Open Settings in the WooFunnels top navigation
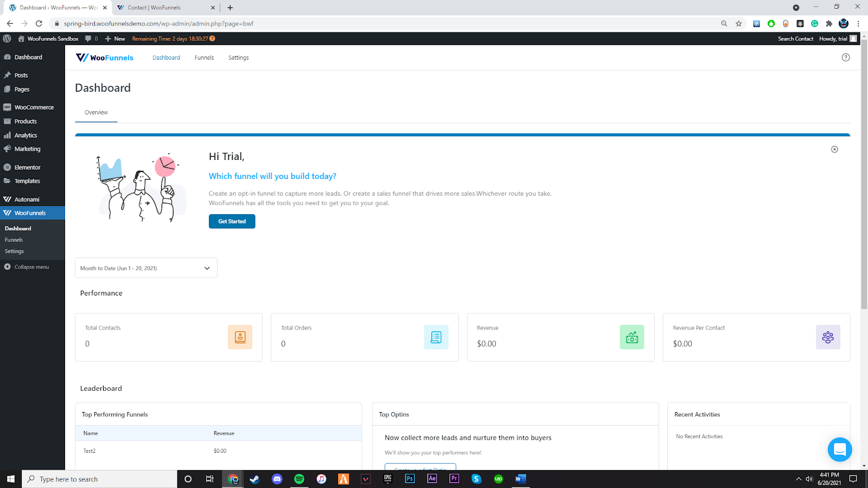Image resolution: width=868 pixels, height=488 pixels. click(x=239, y=57)
